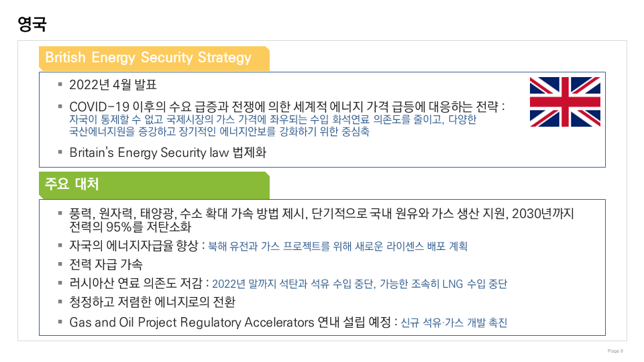The width and height of the screenshot is (644, 362).
Task: Select the British Energy Security Strategy header
Action: coord(148,58)
